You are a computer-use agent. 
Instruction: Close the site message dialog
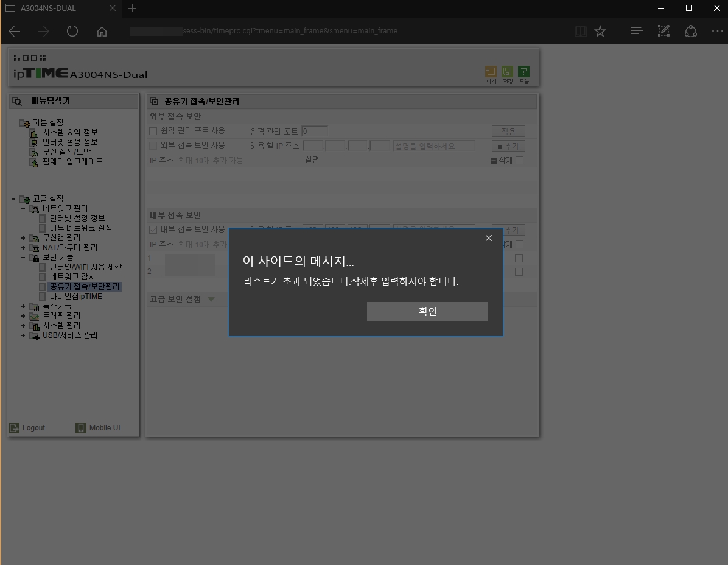(488, 238)
